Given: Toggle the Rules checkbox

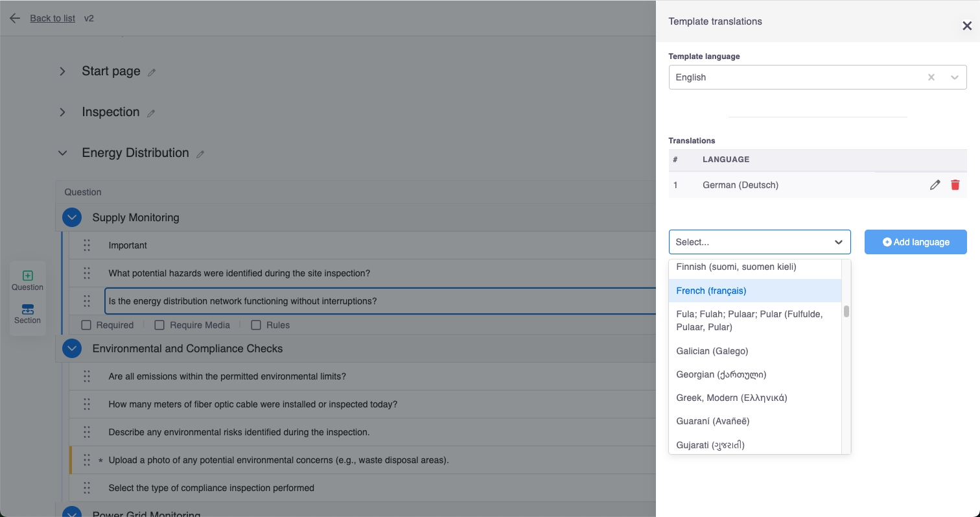Looking at the screenshot, I should coord(256,325).
